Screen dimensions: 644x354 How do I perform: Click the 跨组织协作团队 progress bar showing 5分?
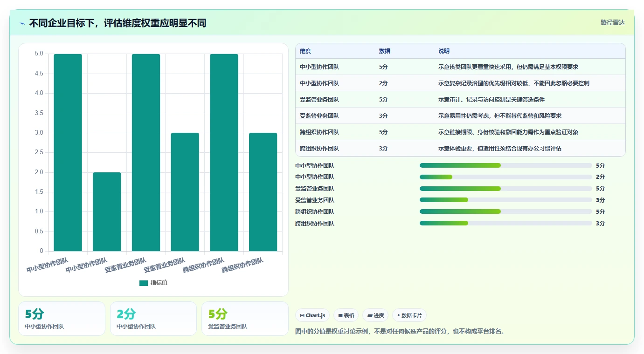506,211
